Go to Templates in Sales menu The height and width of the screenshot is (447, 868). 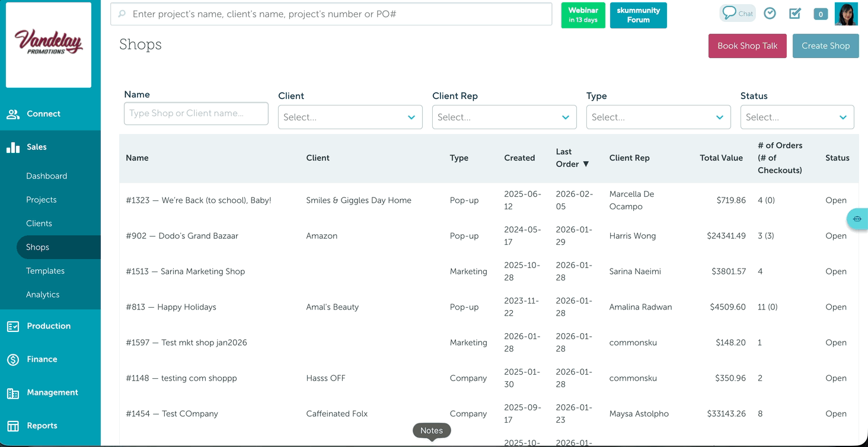pos(45,271)
